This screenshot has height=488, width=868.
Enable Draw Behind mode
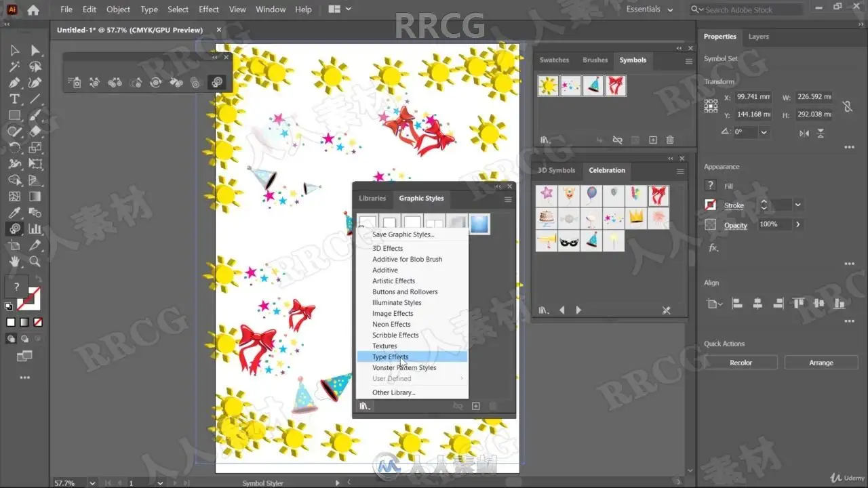click(x=24, y=338)
